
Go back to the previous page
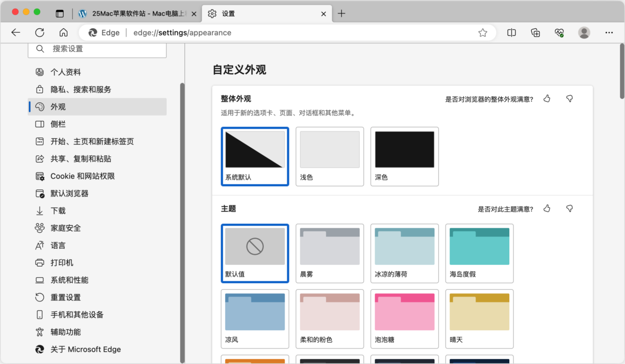click(x=16, y=33)
